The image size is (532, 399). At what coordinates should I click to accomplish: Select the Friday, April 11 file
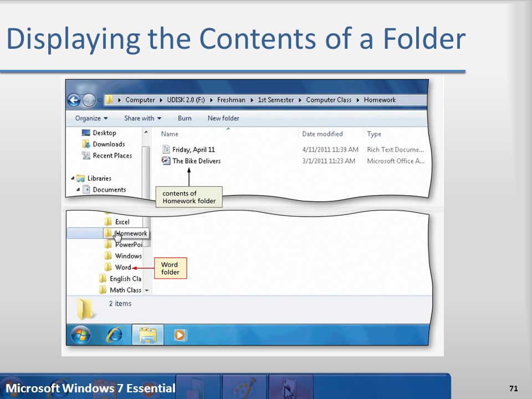click(193, 150)
